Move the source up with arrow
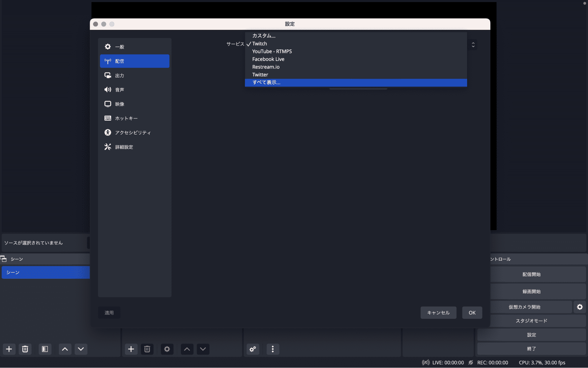This screenshot has width=588, height=368. click(x=187, y=349)
